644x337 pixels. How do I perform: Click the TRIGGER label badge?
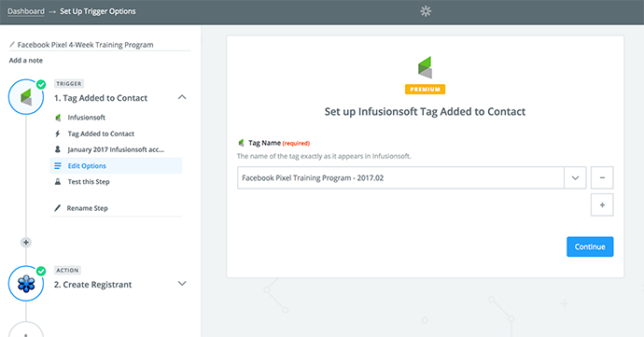tap(69, 83)
